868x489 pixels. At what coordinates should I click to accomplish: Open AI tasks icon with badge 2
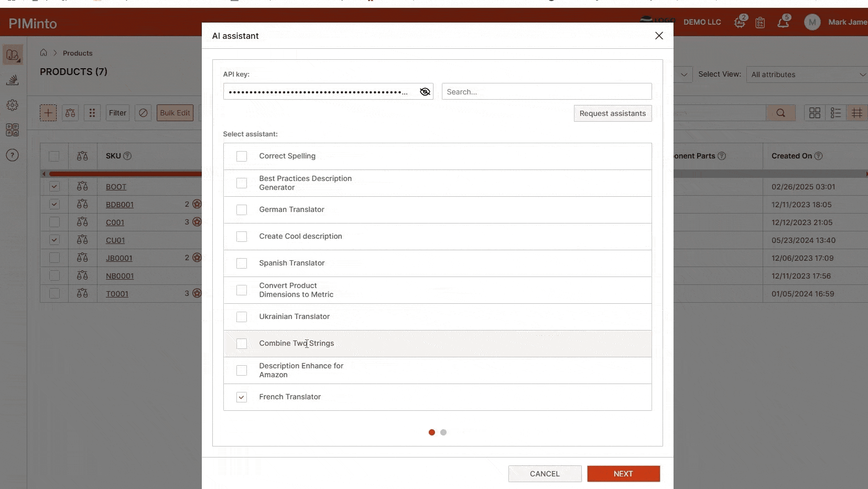pos(740,22)
